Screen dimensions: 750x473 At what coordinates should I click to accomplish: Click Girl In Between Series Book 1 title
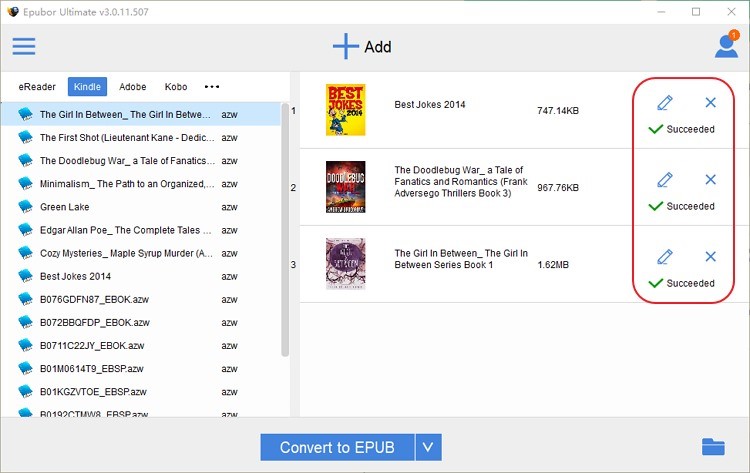461,259
